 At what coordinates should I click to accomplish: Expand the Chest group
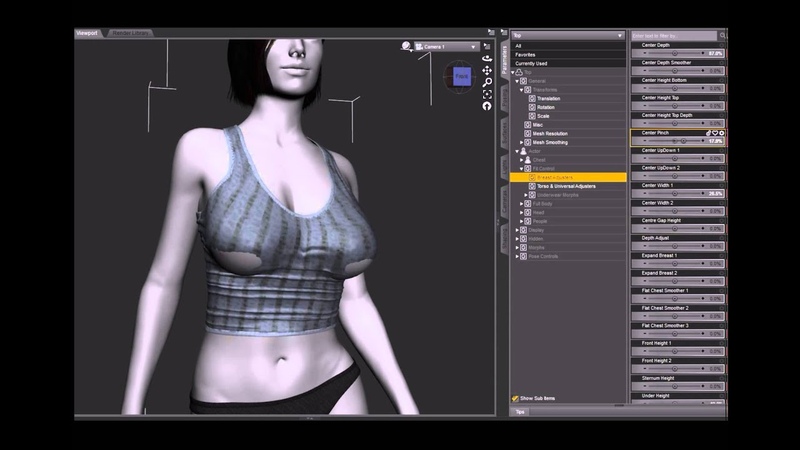pyautogui.click(x=521, y=160)
